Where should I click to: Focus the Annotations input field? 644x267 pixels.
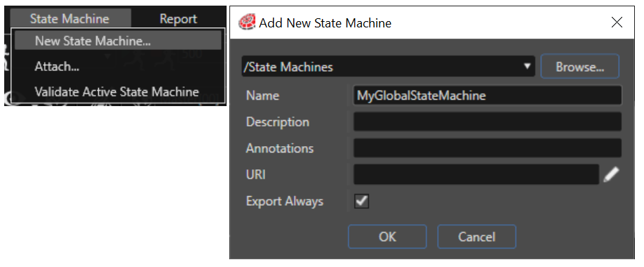click(x=487, y=148)
